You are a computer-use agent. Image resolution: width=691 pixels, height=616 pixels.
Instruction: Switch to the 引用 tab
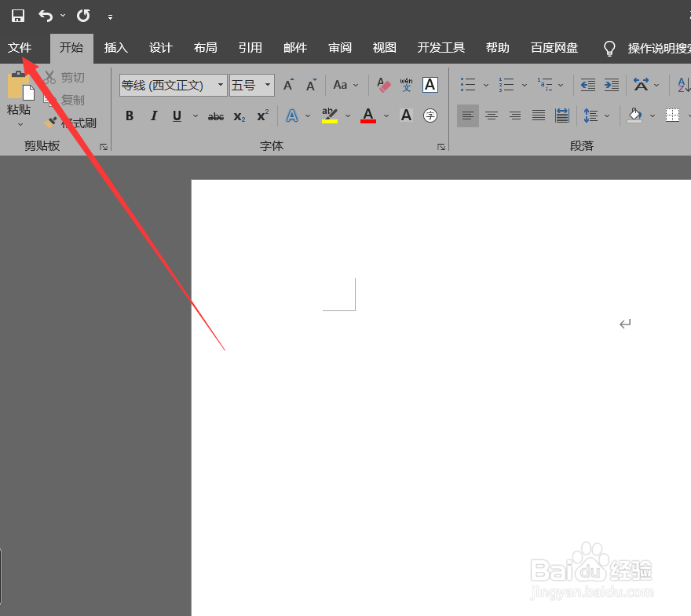pos(250,48)
